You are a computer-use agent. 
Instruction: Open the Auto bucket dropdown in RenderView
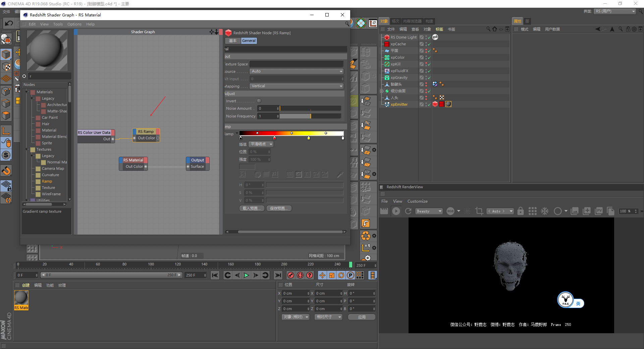tap(500, 211)
